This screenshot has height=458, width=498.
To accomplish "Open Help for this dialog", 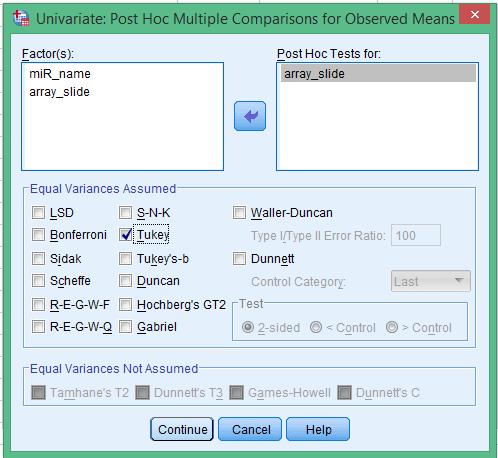I will 318,429.
